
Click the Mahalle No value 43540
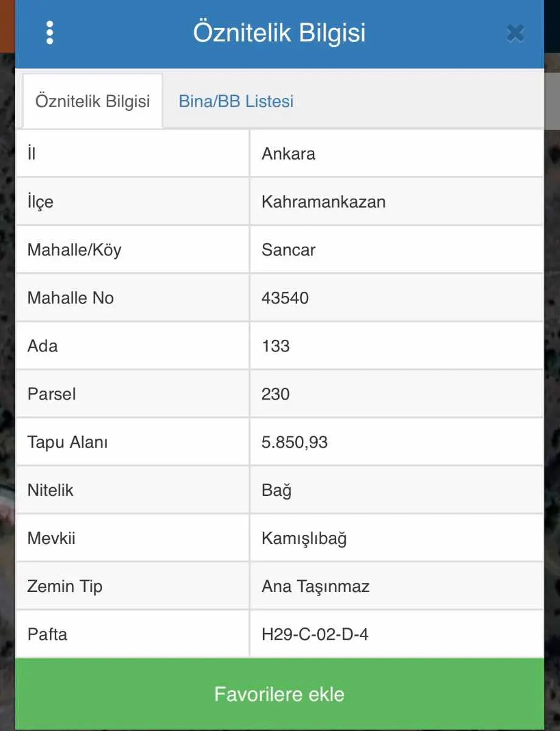pyautogui.click(x=285, y=298)
